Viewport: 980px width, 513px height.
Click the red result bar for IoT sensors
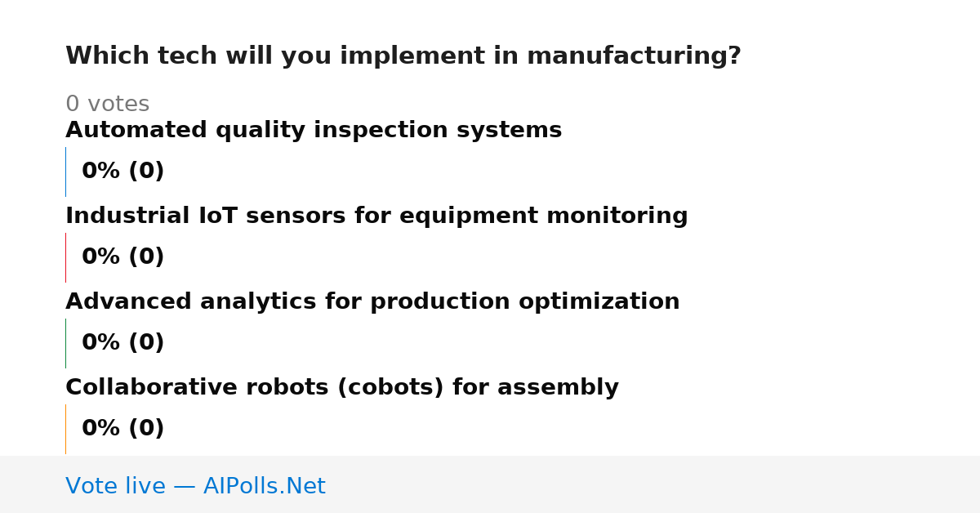[65, 257]
